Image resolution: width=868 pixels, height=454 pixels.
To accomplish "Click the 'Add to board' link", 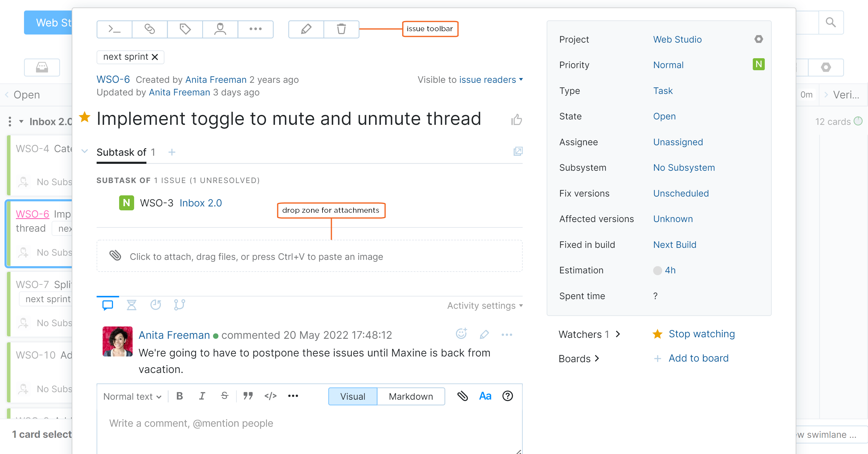I will 698,358.
